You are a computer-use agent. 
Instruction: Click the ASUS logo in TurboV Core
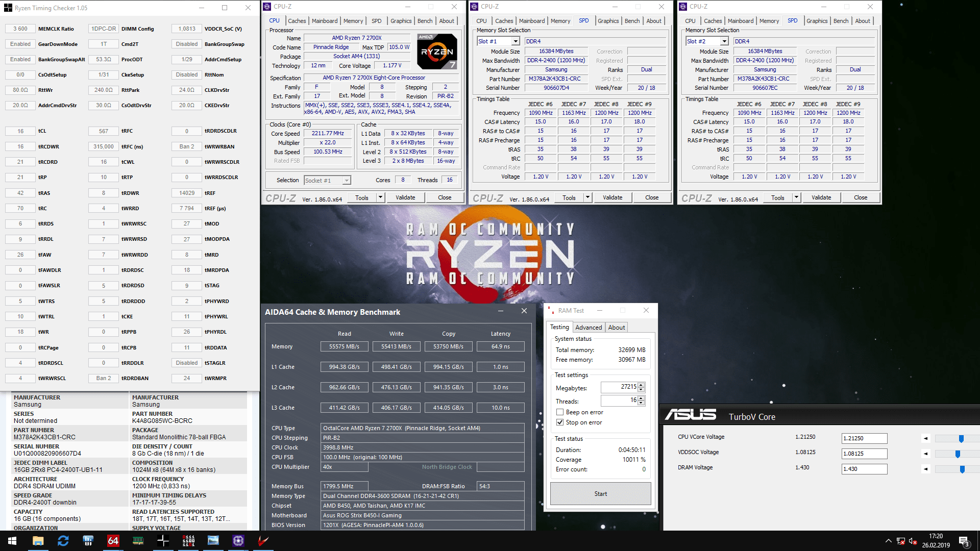tap(691, 415)
